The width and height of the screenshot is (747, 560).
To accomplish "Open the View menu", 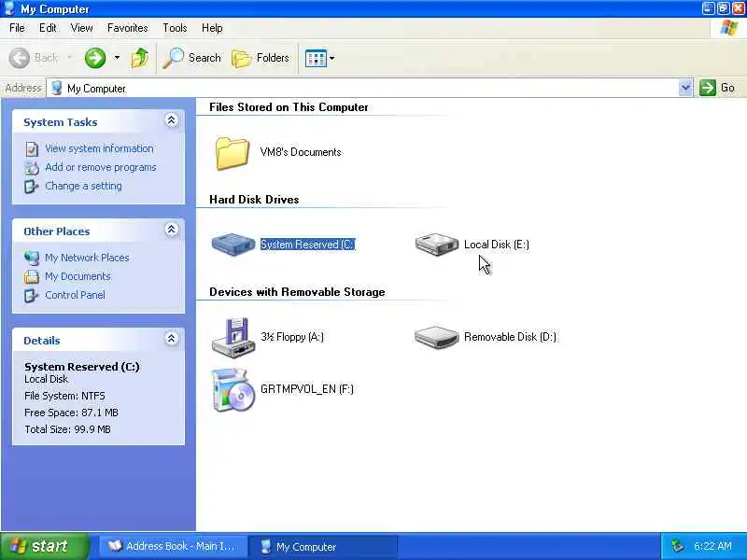I will (x=81, y=28).
